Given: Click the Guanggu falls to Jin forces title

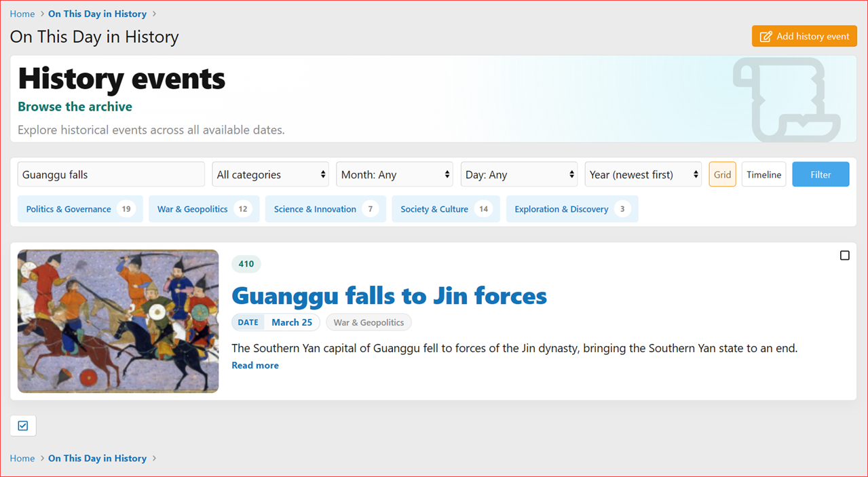Looking at the screenshot, I should [x=389, y=296].
